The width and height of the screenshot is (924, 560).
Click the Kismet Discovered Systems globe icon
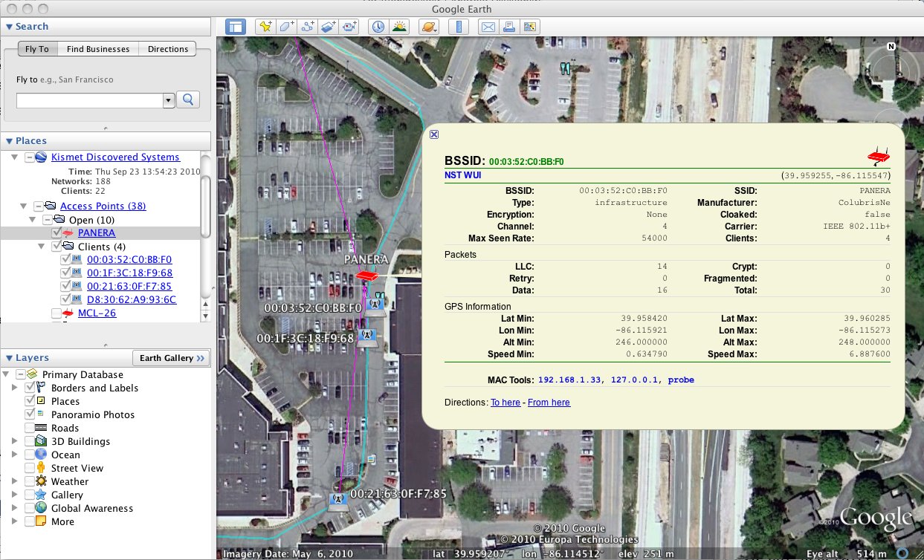(x=42, y=157)
